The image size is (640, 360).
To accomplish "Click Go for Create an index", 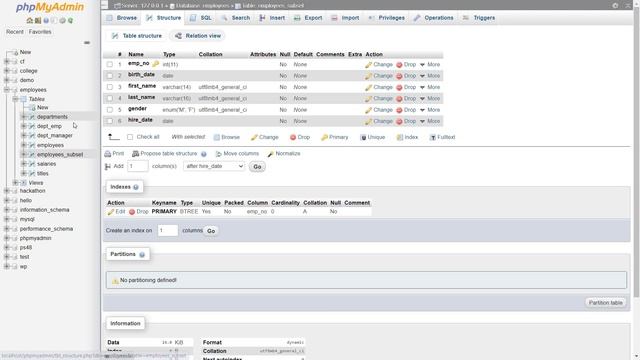I will pyautogui.click(x=211, y=231).
